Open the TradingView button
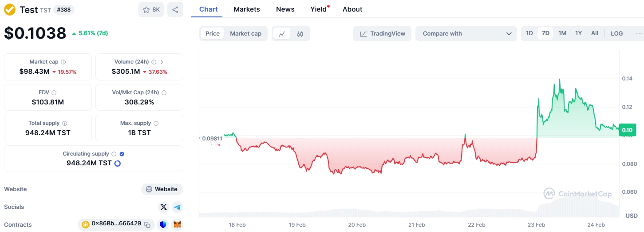The image size is (644, 232). tap(382, 34)
